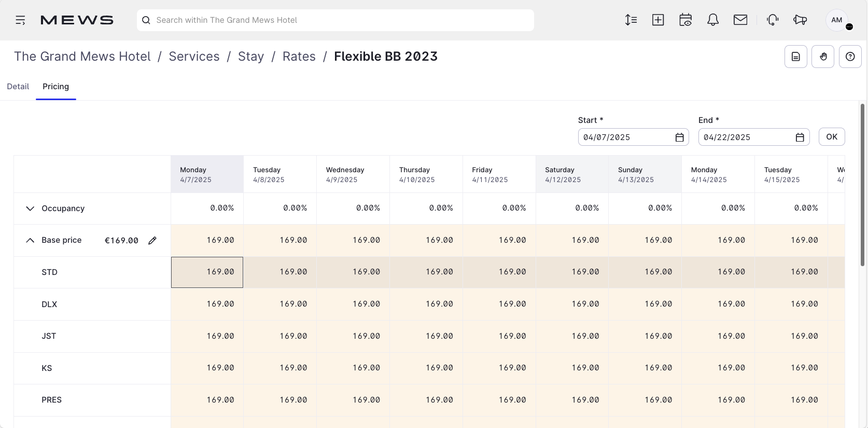Click the Monday 4/14/2025 column header
868x428 pixels.
(x=718, y=174)
